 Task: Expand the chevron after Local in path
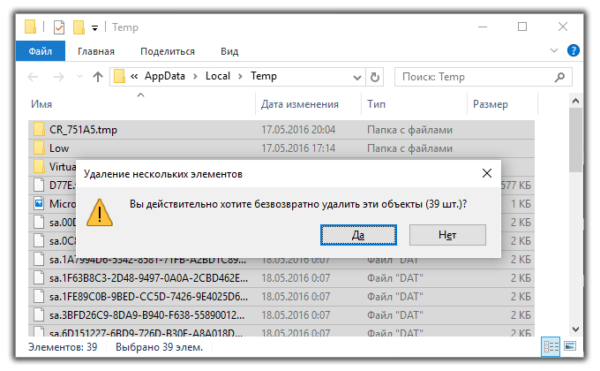click(240, 76)
